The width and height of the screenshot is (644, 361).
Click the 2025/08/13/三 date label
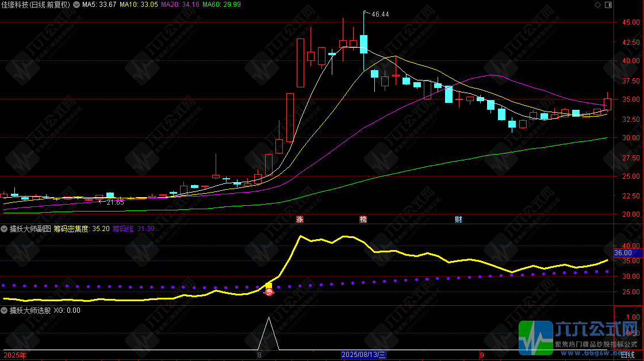[x=363, y=355]
